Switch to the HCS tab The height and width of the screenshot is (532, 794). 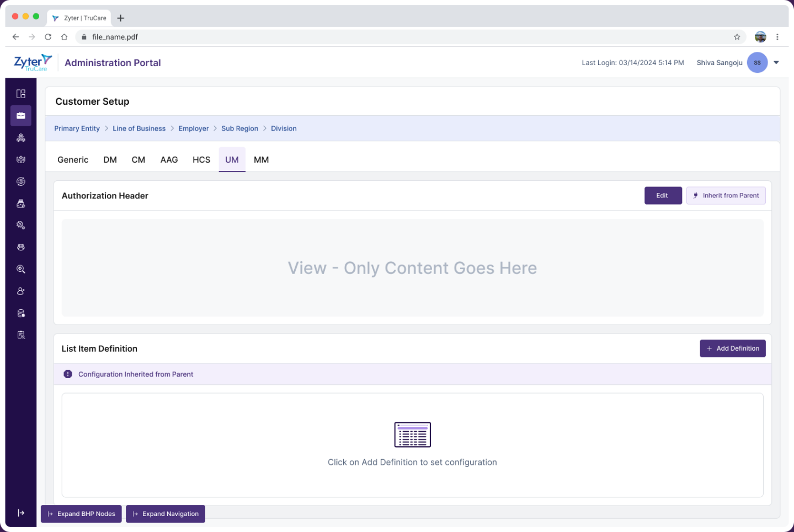[201, 159]
